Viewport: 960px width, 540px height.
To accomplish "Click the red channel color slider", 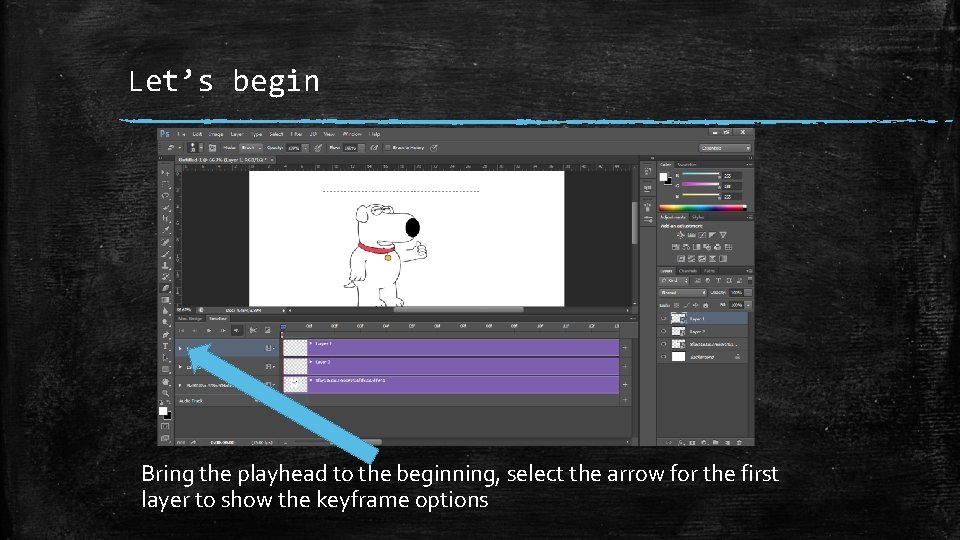I will [x=701, y=174].
